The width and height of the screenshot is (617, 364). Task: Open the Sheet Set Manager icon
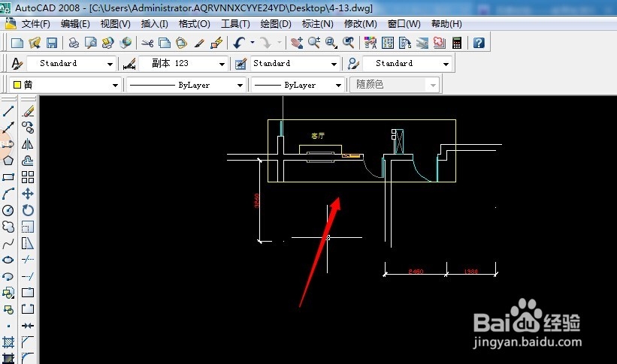422,43
